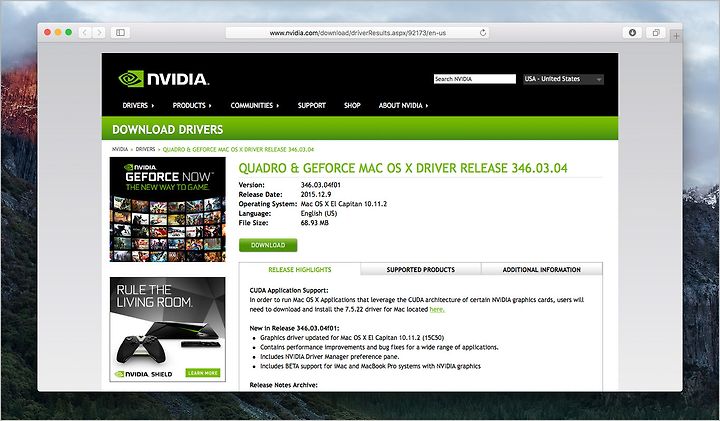
Task: Click the NVIDIA logo in header
Action: coord(163,79)
